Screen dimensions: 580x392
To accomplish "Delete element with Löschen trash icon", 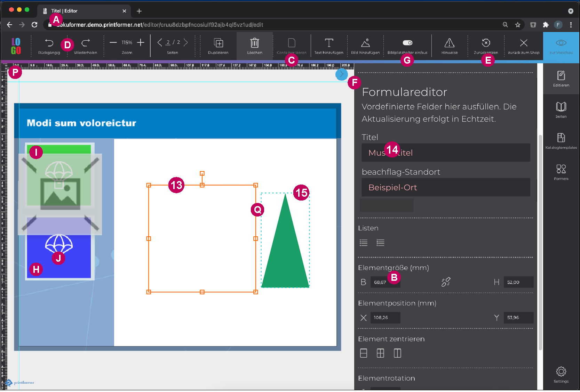I will pos(254,43).
